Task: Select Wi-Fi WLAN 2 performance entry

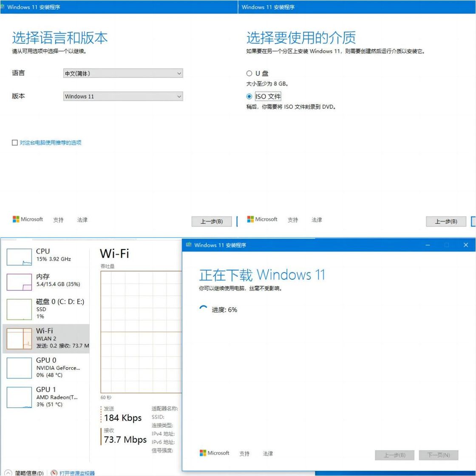Action: point(46,338)
